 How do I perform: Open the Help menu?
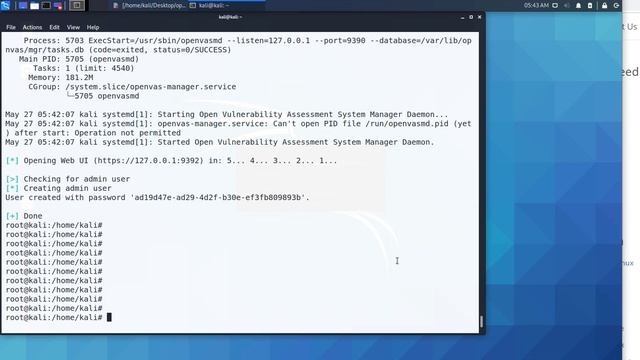click(x=93, y=27)
